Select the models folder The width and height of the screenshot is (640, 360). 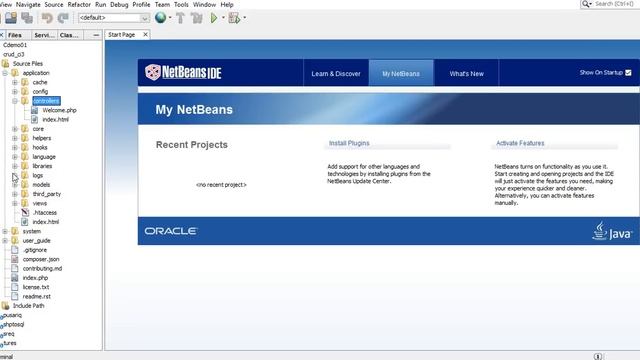pos(41,185)
